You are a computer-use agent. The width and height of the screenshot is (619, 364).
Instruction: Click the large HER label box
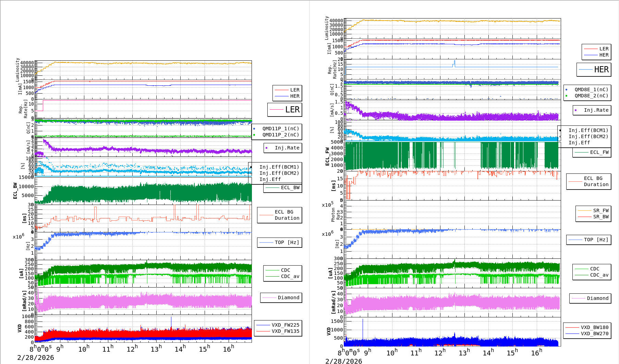point(594,70)
